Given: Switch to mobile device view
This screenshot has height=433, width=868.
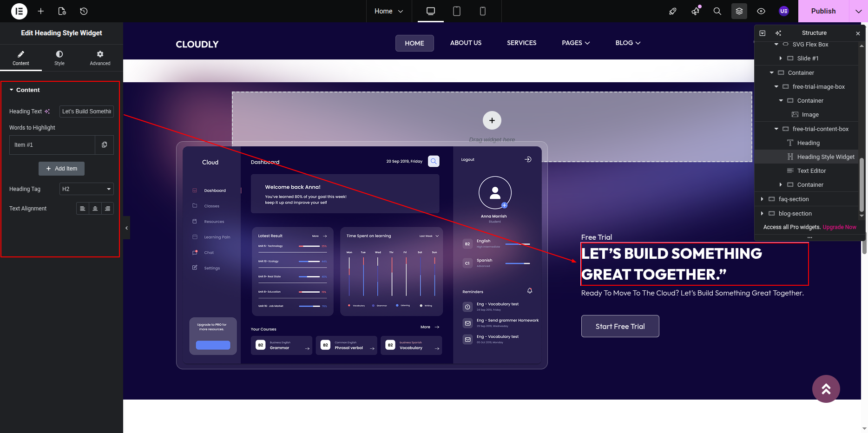Looking at the screenshot, I should (483, 11).
